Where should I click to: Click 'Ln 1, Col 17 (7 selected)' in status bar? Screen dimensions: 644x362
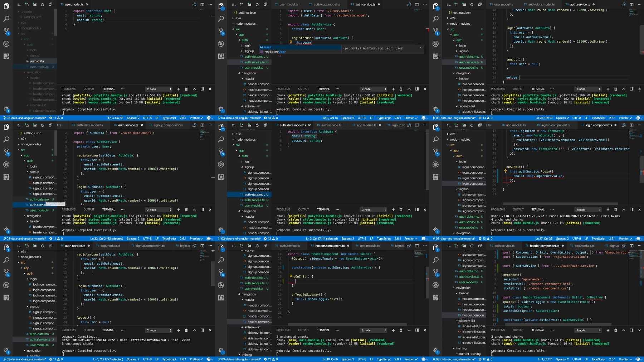click(x=108, y=359)
